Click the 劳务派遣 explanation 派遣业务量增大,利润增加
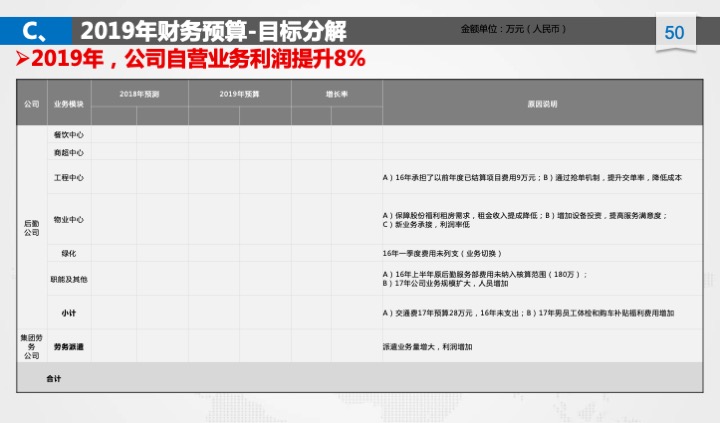 click(x=428, y=347)
